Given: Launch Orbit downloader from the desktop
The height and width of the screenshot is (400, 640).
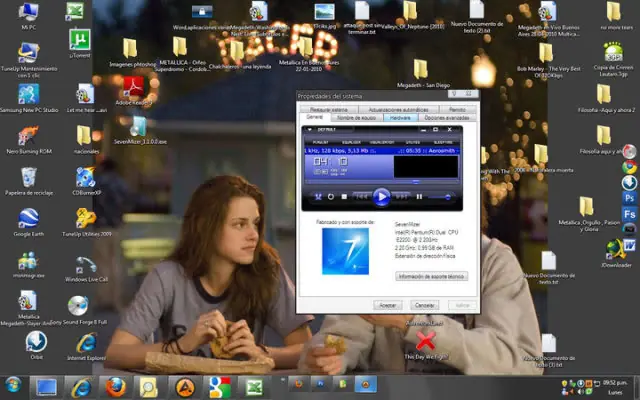Looking at the screenshot, I should (36, 341).
